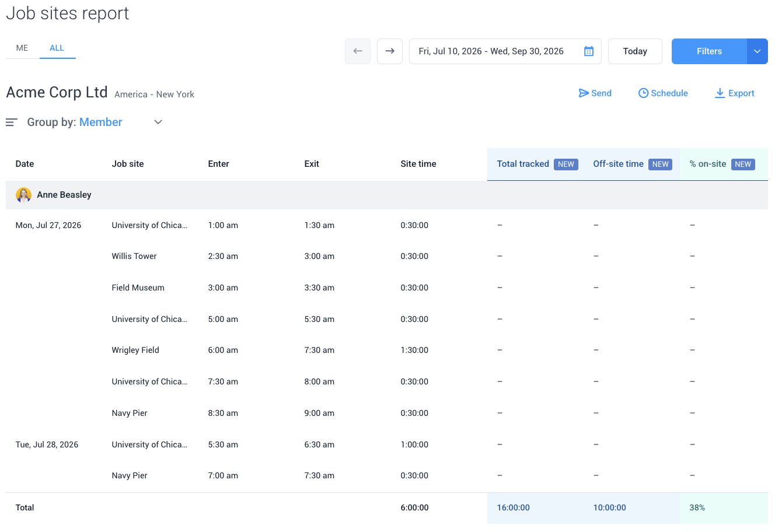The image size is (775, 532).
Task: Click Anne Beasley's avatar
Action: (23, 195)
